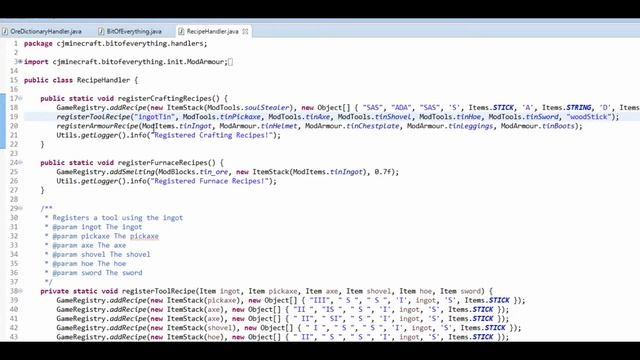Screen dimensions: 640x360
Task: Close the RecipeHandler.java tab
Action: point(245,31)
